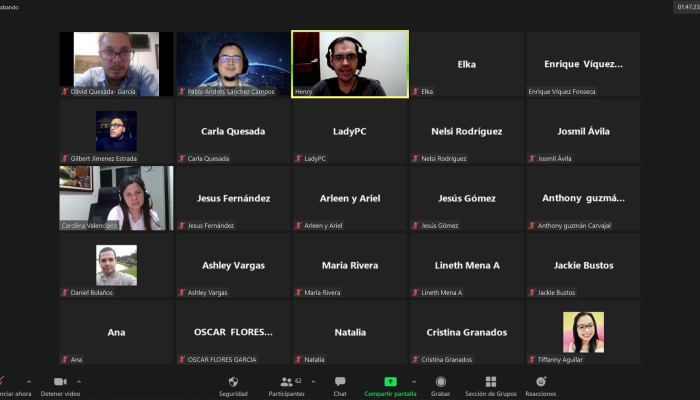The width and height of the screenshot is (700, 400).
Task: Open the Participantes panel
Action: click(286, 385)
